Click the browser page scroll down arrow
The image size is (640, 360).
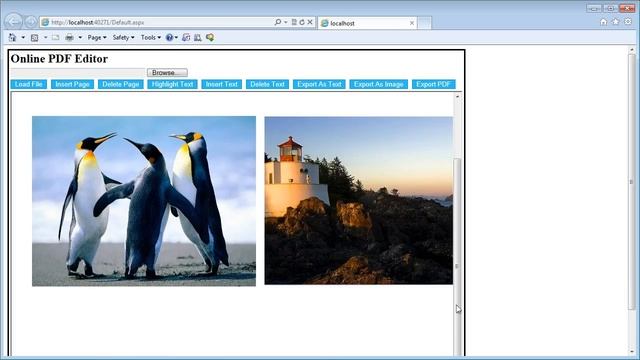(632, 352)
